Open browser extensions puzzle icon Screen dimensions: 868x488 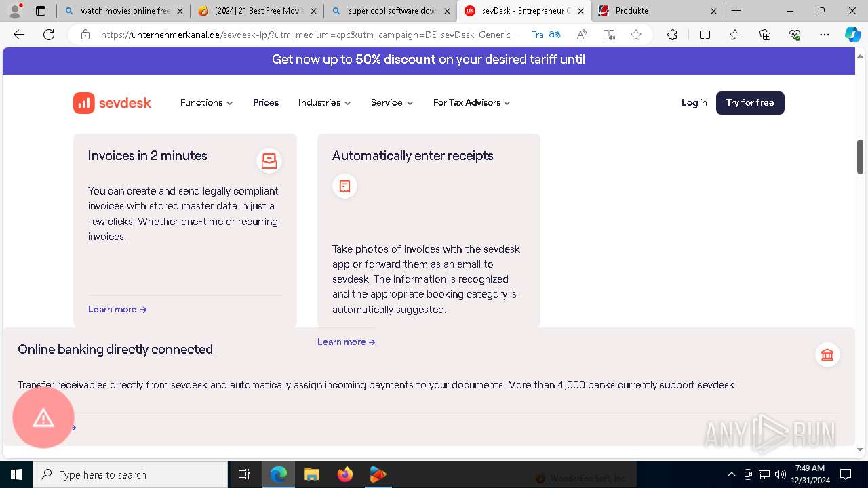tap(672, 35)
